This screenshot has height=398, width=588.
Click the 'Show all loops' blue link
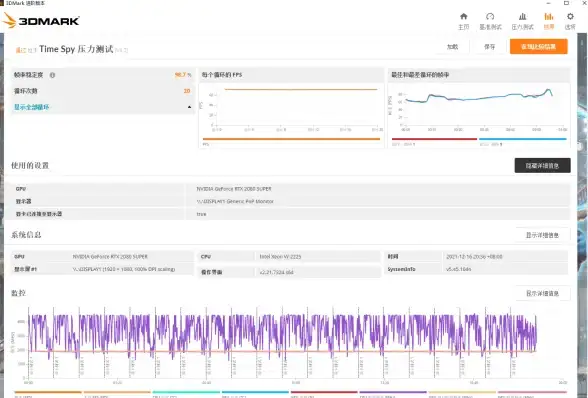tap(32, 107)
